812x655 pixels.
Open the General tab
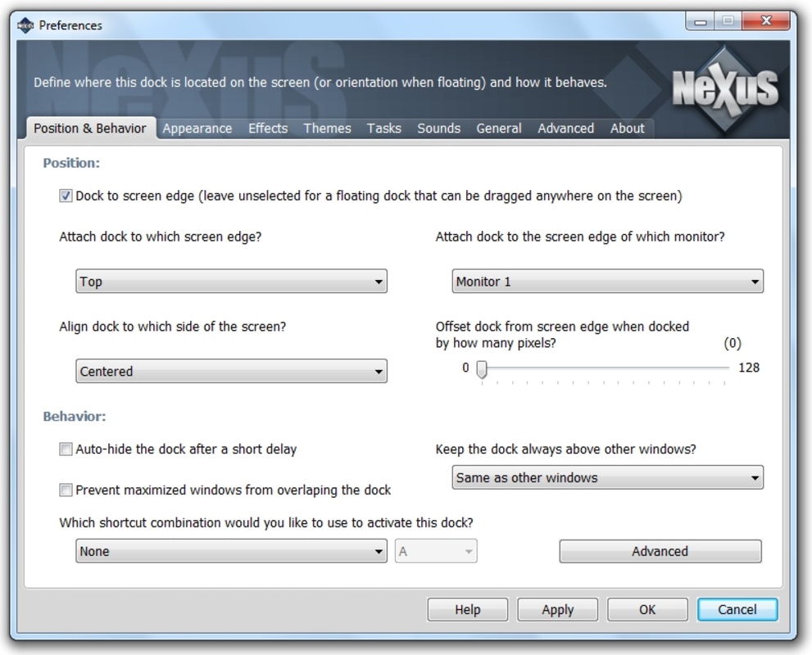499,129
